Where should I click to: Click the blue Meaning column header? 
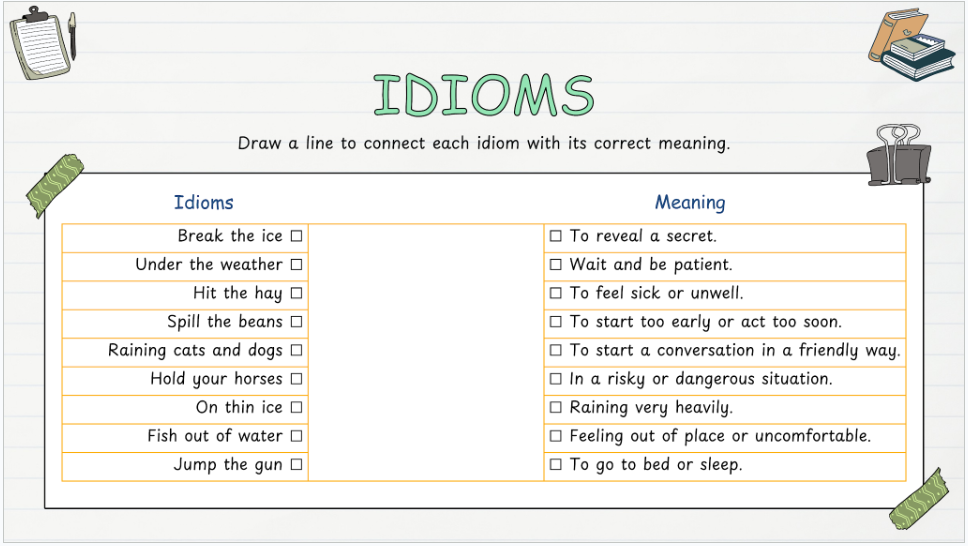pyautogui.click(x=690, y=202)
